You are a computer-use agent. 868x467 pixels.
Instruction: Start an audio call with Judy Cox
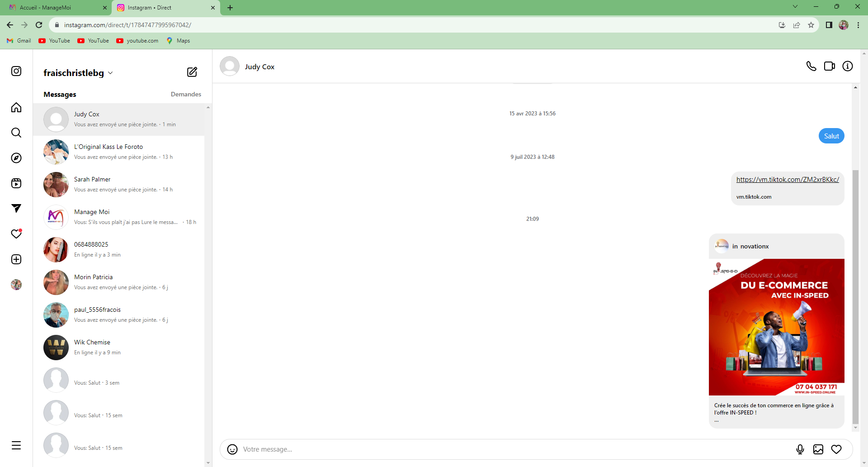pyautogui.click(x=811, y=67)
